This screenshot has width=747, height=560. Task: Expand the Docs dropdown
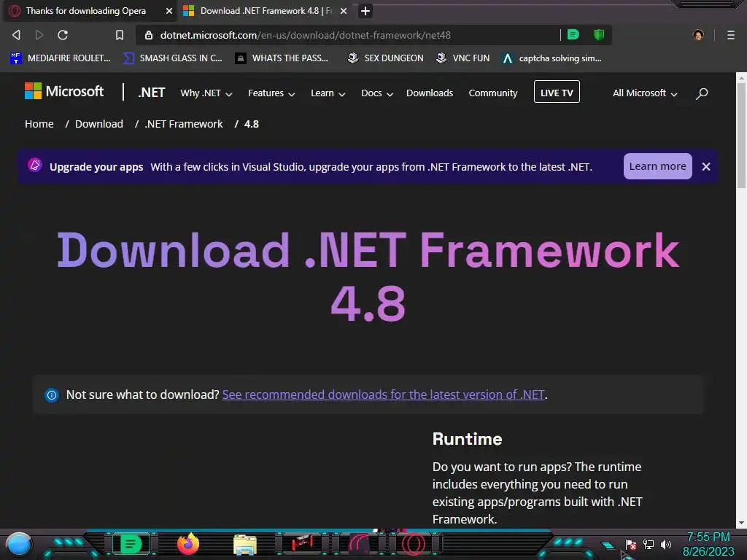click(x=377, y=93)
